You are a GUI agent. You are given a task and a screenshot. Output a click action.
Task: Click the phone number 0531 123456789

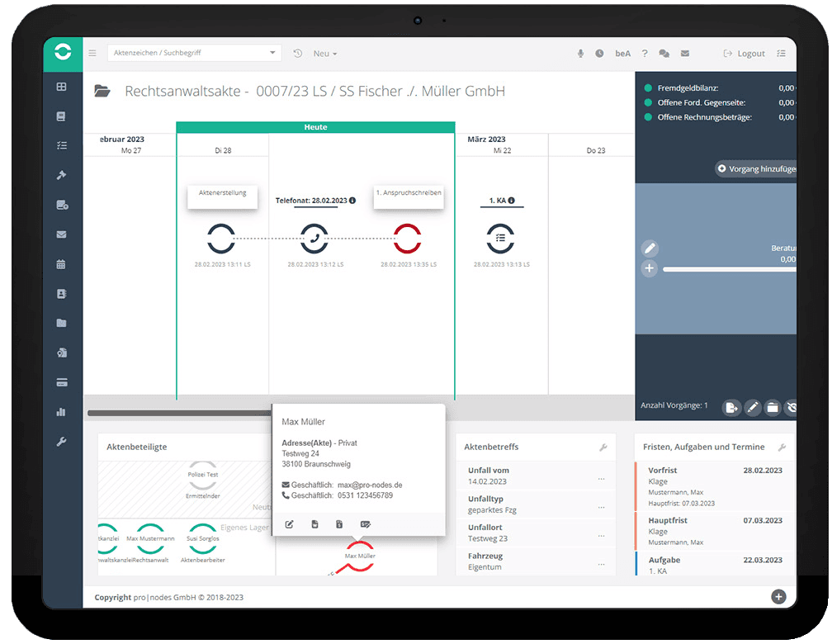click(365, 495)
